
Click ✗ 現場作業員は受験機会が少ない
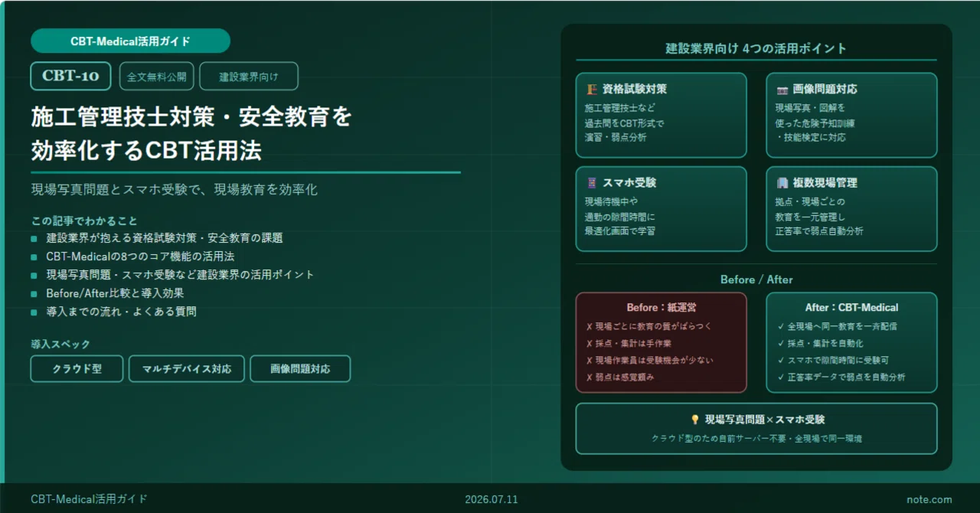[650, 360]
